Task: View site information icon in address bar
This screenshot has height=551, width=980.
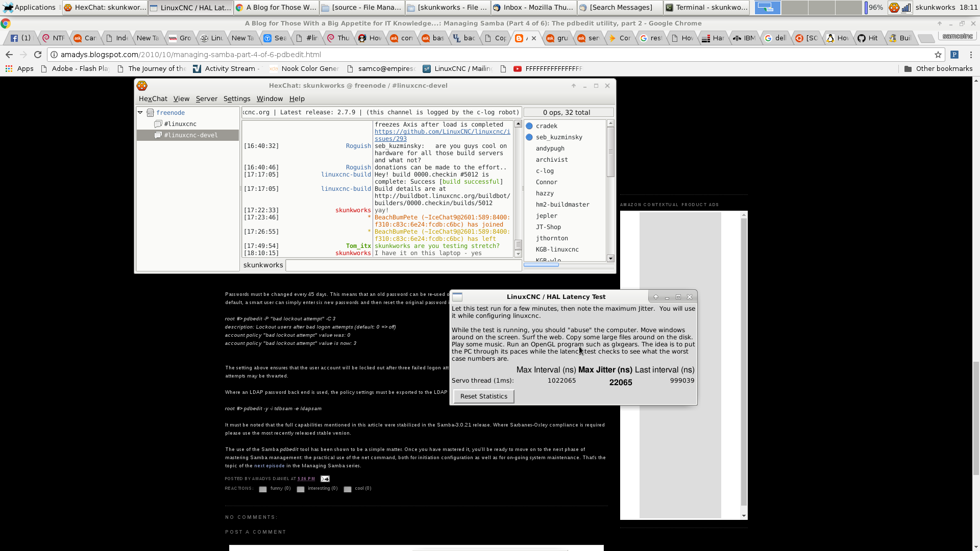Action: tap(54, 55)
